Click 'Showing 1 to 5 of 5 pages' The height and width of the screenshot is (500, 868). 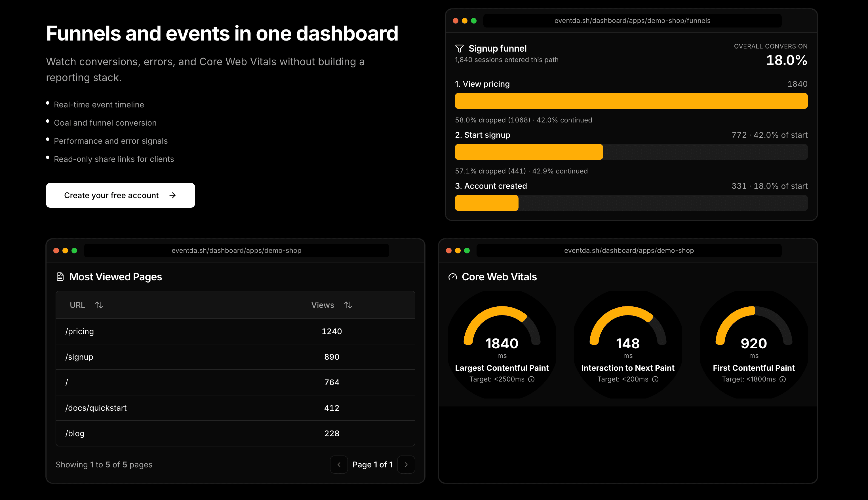tap(104, 465)
